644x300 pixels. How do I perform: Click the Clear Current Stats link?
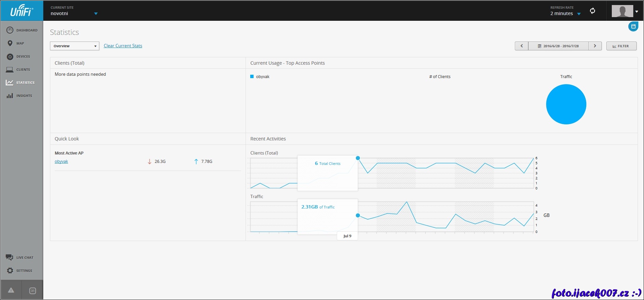pos(123,46)
